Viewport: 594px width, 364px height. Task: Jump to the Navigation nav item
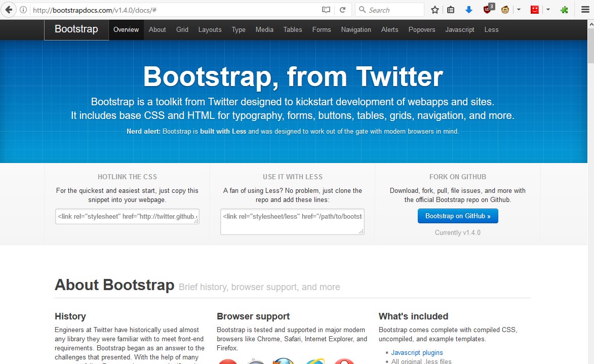tap(356, 29)
